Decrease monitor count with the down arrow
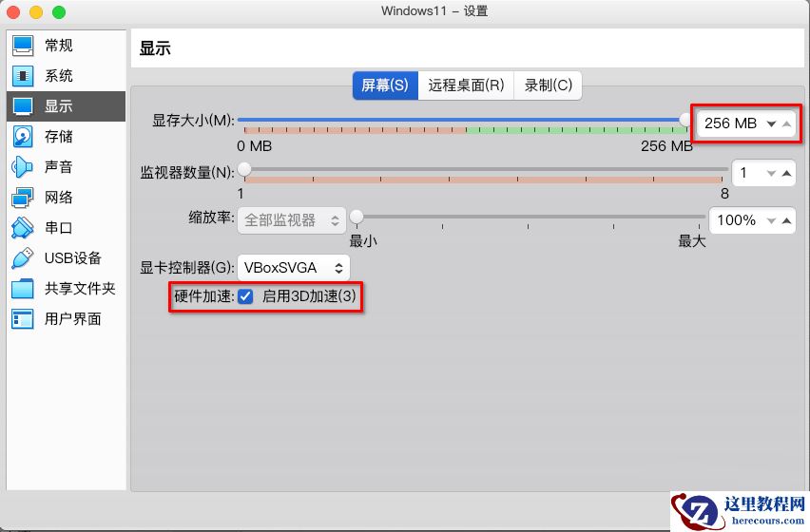The width and height of the screenshot is (810, 532). tap(771, 174)
